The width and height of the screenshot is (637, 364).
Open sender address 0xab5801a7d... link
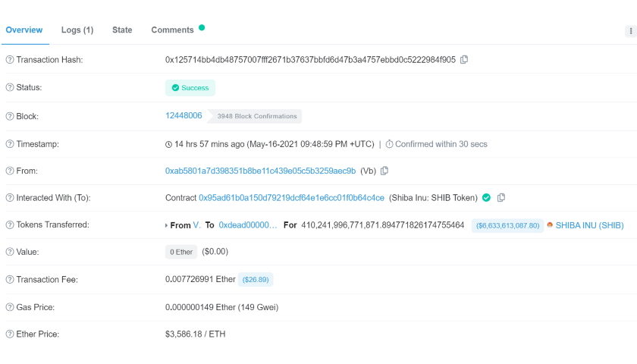tap(260, 171)
